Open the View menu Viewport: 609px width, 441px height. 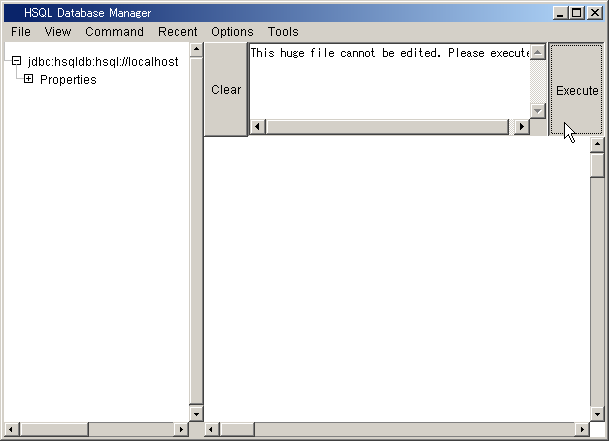tap(57, 31)
